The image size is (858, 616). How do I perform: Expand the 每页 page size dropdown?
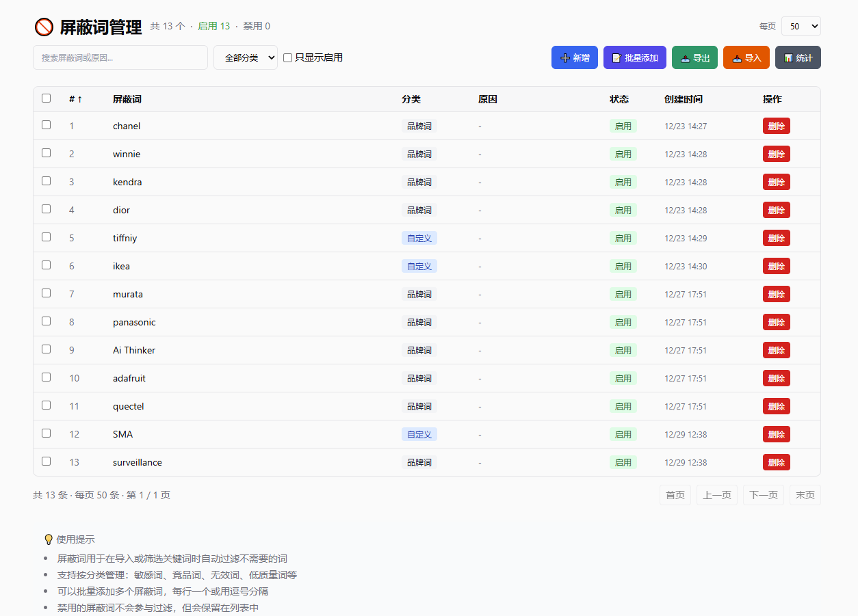click(801, 26)
